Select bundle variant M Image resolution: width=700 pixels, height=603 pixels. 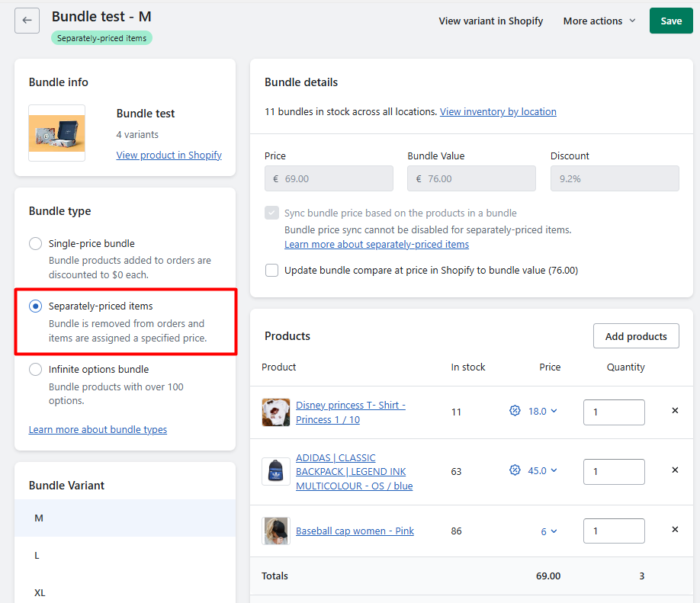(x=125, y=518)
